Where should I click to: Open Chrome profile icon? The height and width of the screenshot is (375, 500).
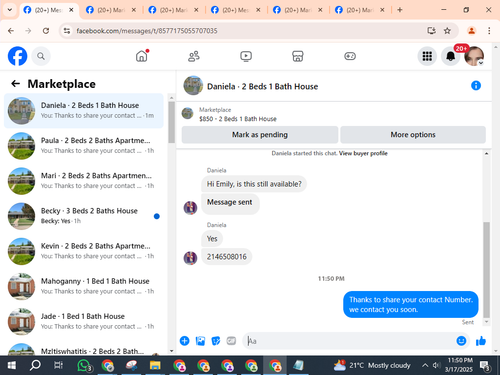(471, 31)
